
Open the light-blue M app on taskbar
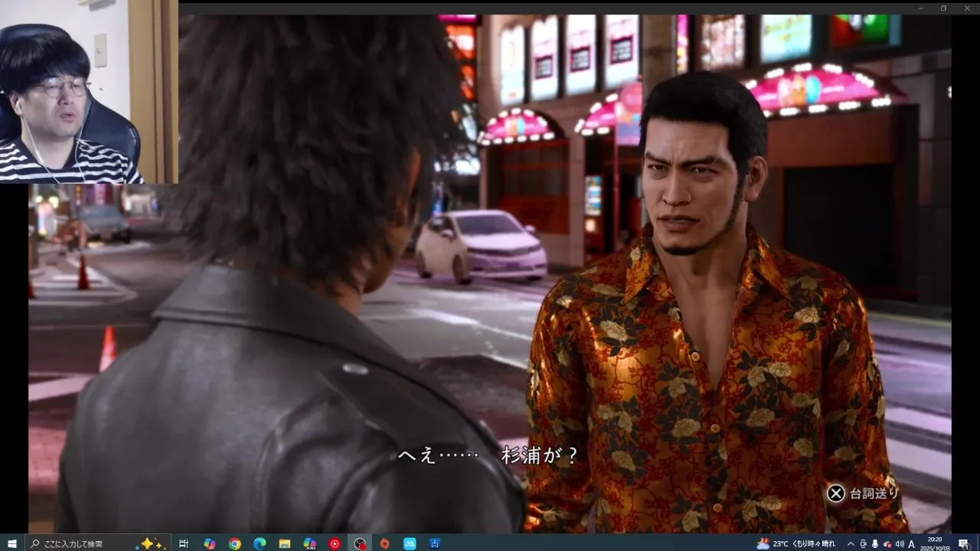click(410, 543)
